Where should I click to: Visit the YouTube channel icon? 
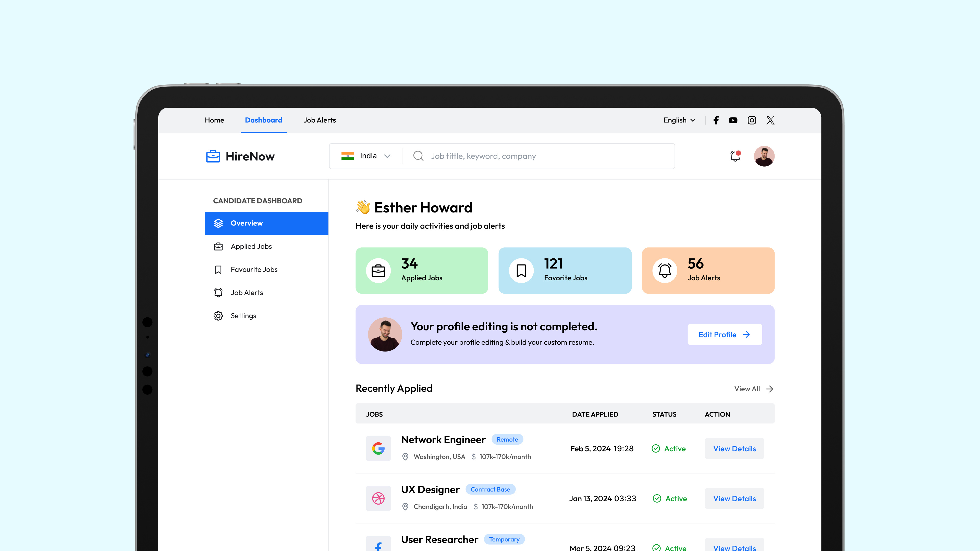[733, 120]
